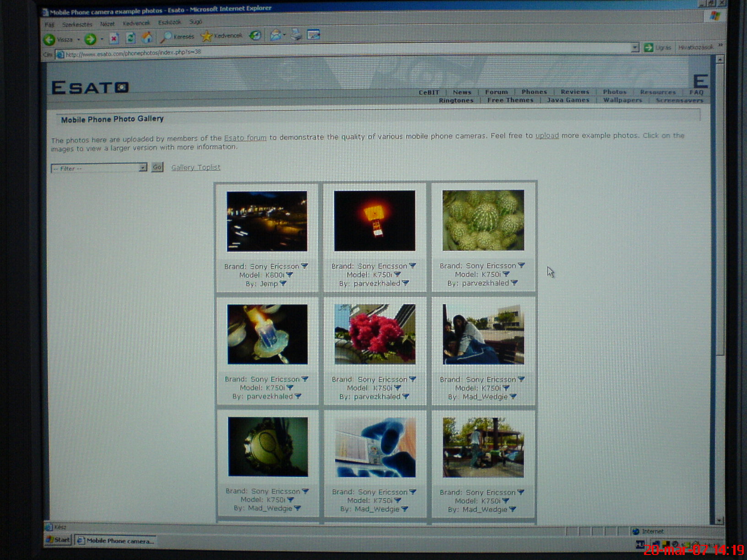Click the Print toolbar icon

tap(297, 34)
